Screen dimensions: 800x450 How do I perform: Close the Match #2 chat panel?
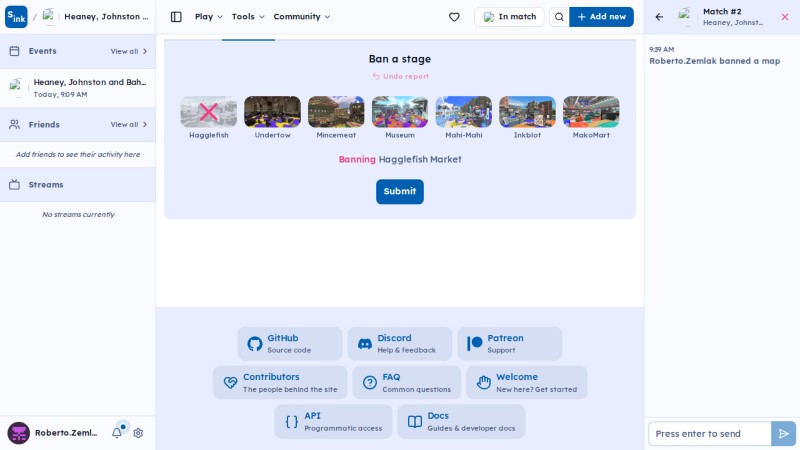click(785, 17)
